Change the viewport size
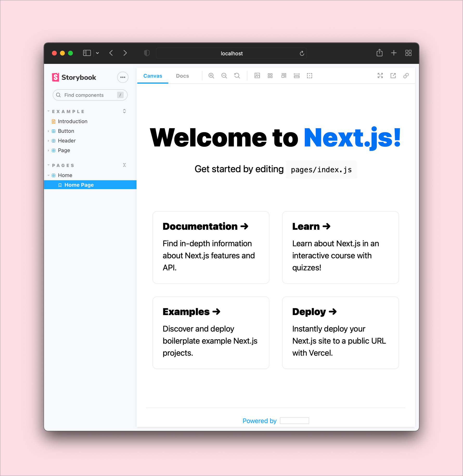The width and height of the screenshot is (463, 476). [x=284, y=76]
